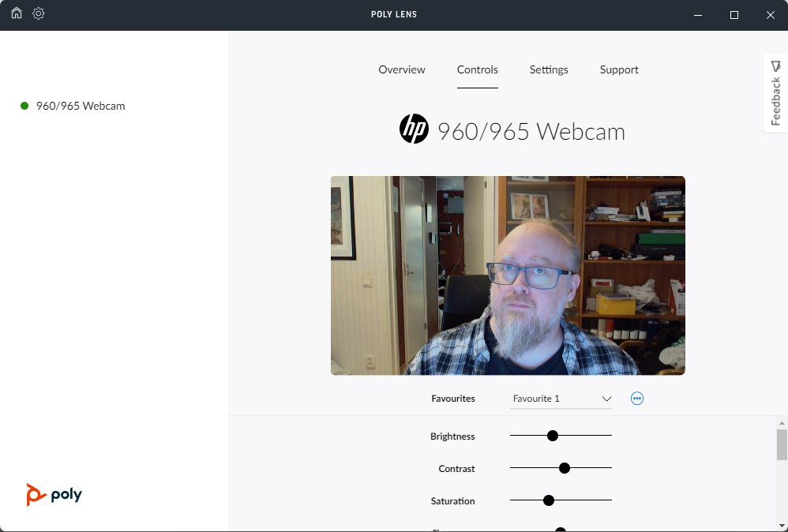Select the Controls tab
The image size is (788, 532).
478,69
